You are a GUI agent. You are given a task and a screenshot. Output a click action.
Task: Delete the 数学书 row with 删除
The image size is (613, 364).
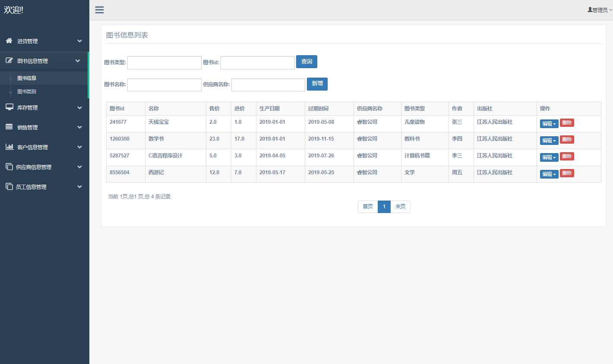click(567, 140)
